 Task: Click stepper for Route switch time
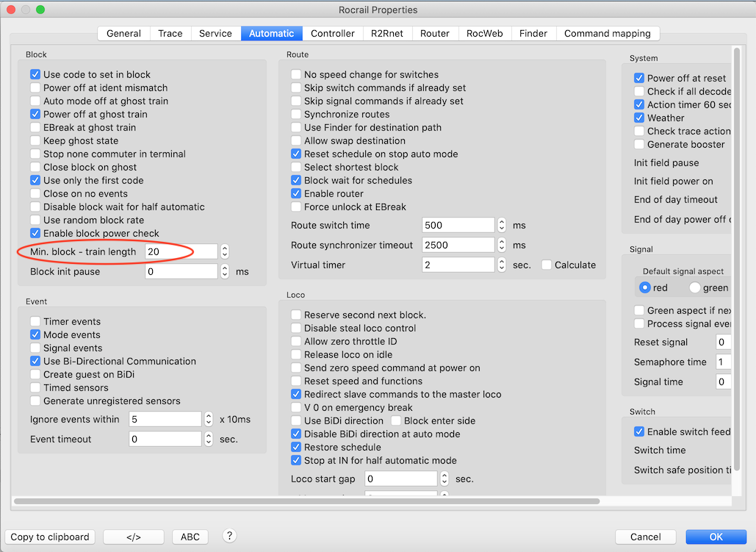502,225
